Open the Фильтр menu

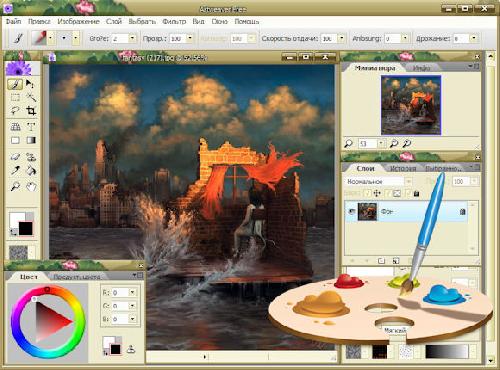point(174,21)
